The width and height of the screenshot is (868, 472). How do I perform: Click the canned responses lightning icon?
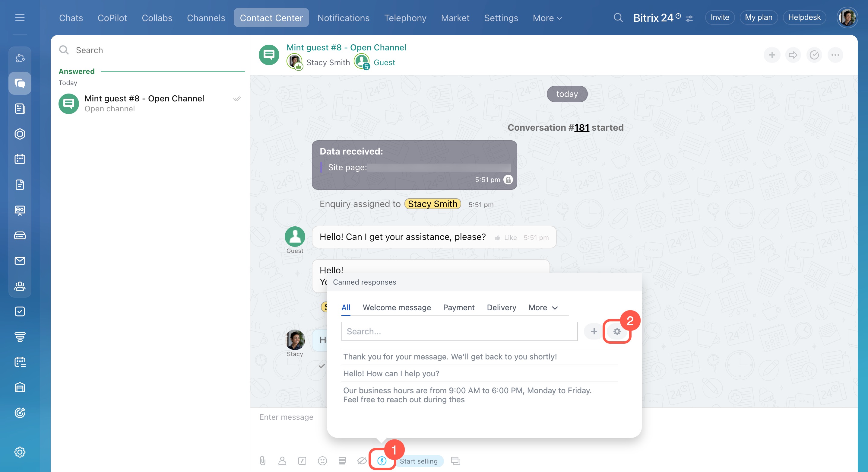382,461
